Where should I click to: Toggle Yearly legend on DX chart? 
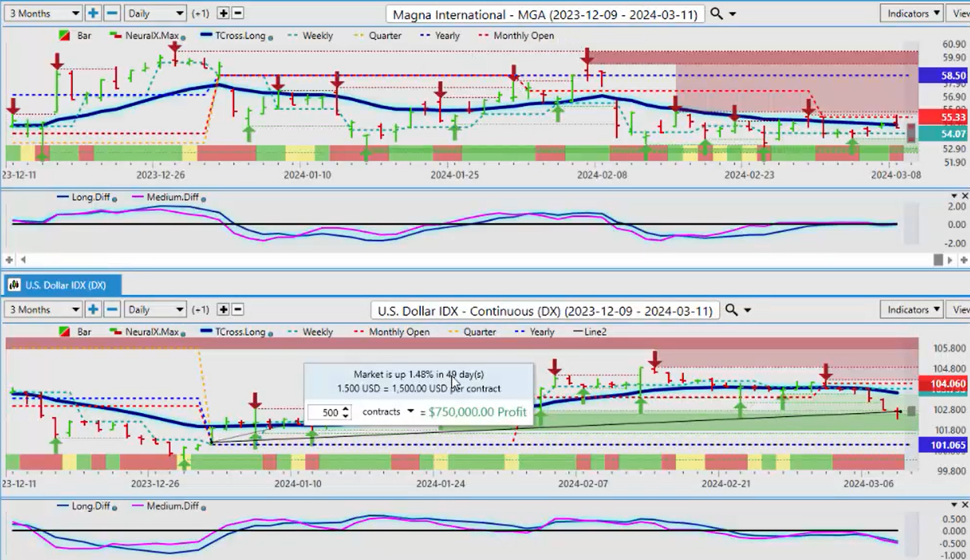[x=534, y=332]
